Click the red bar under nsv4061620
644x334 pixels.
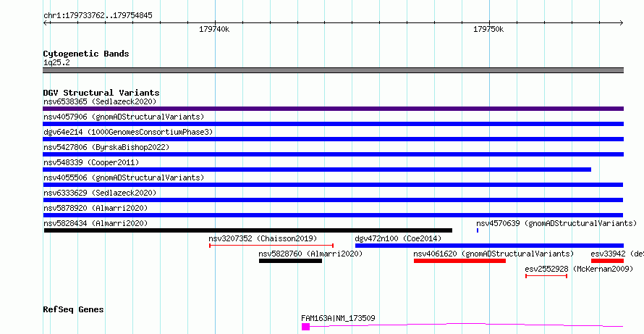[x=459, y=261]
